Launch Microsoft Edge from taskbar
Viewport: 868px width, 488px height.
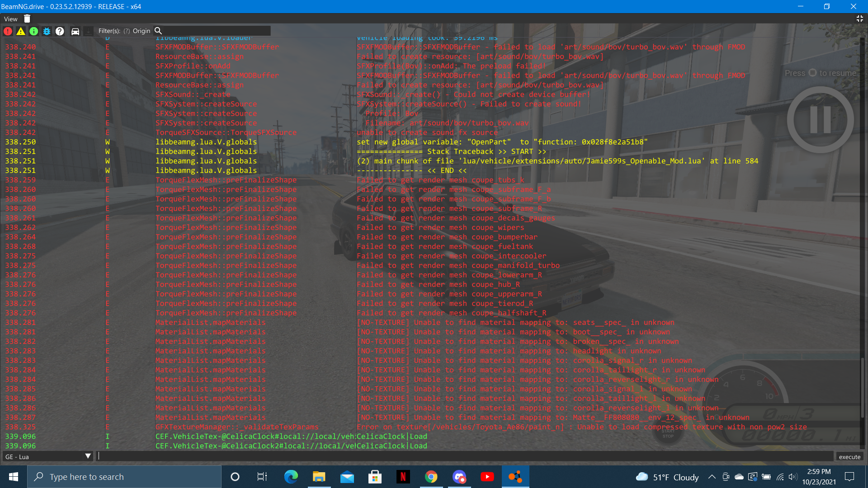(291, 477)
